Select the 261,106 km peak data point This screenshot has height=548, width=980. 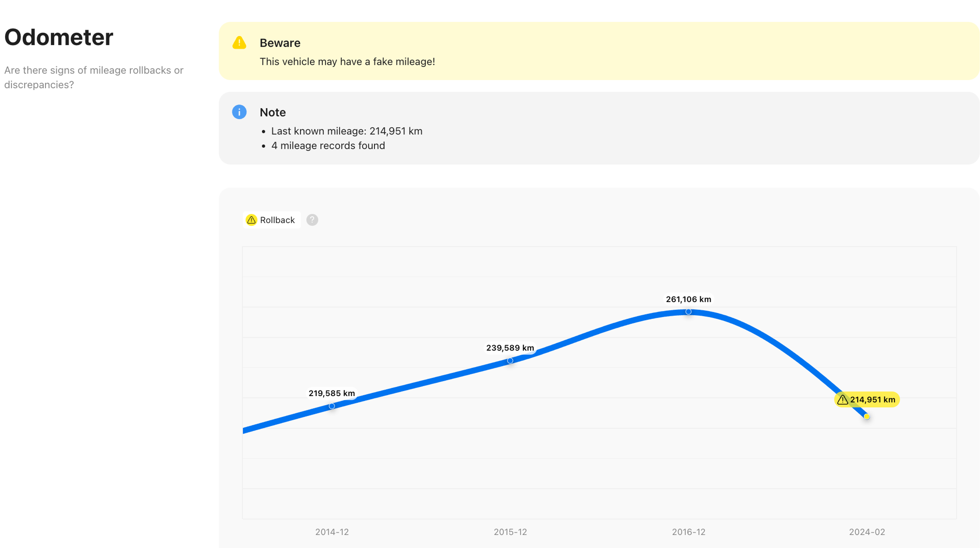[x=689, y=312]
